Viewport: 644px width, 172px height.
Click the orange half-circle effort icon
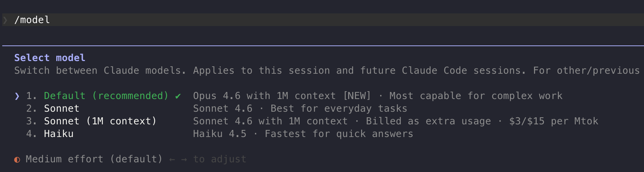coord(17,160)
